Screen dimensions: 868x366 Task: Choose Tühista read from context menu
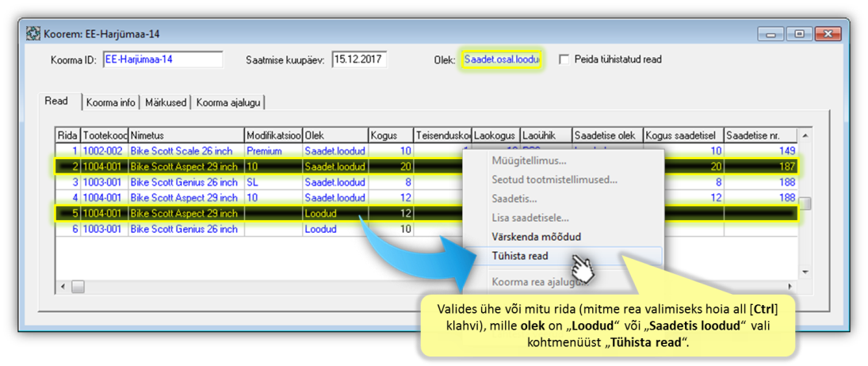(x=519, y=256)
